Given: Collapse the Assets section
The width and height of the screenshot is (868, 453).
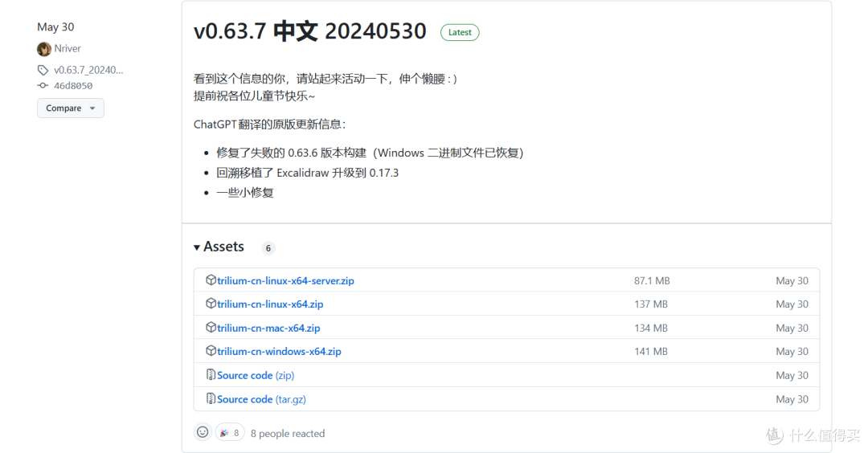Looking at the screenshot, I should coord(219,247).
